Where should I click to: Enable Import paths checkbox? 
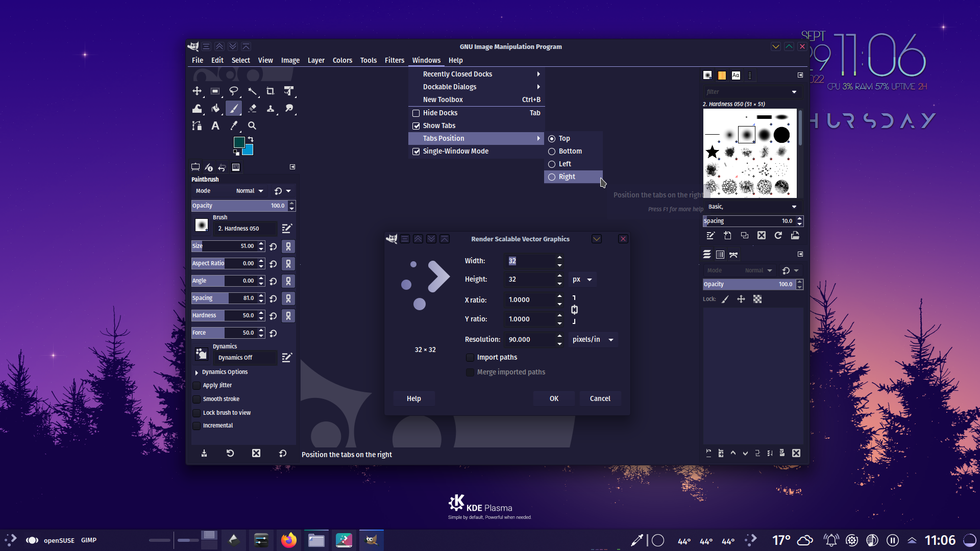(x=470, y=358)
